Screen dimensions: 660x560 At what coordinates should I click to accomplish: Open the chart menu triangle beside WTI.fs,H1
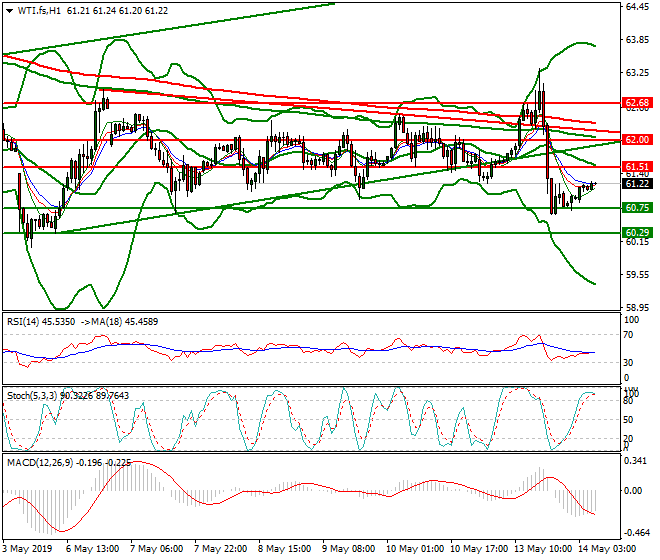(x=9, y=11)
